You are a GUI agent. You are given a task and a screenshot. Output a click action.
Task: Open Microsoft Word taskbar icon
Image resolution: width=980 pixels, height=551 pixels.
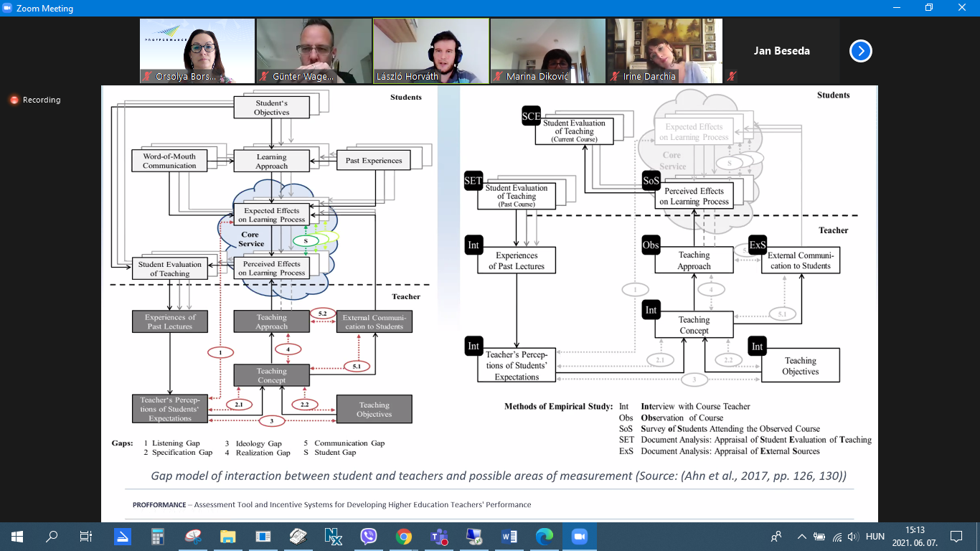tap(509, 536)
